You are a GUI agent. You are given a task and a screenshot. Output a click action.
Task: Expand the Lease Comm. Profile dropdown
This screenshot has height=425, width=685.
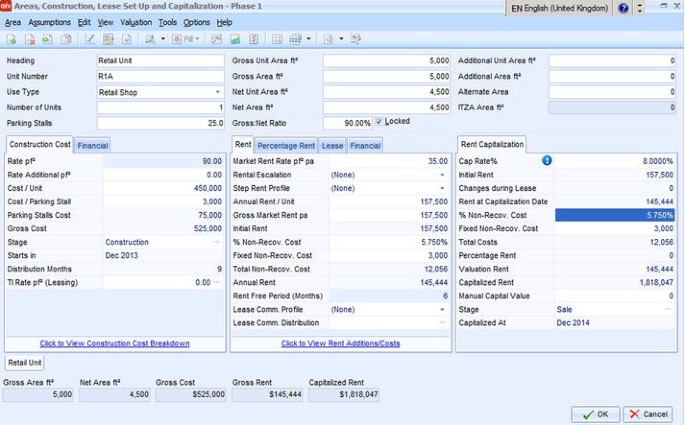pos(442,309)
